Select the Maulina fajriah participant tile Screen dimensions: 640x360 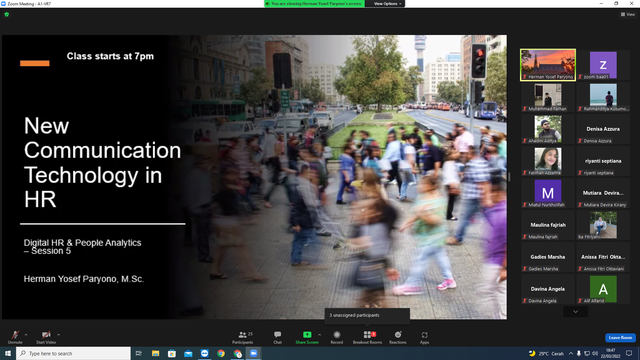click(548, 225)
